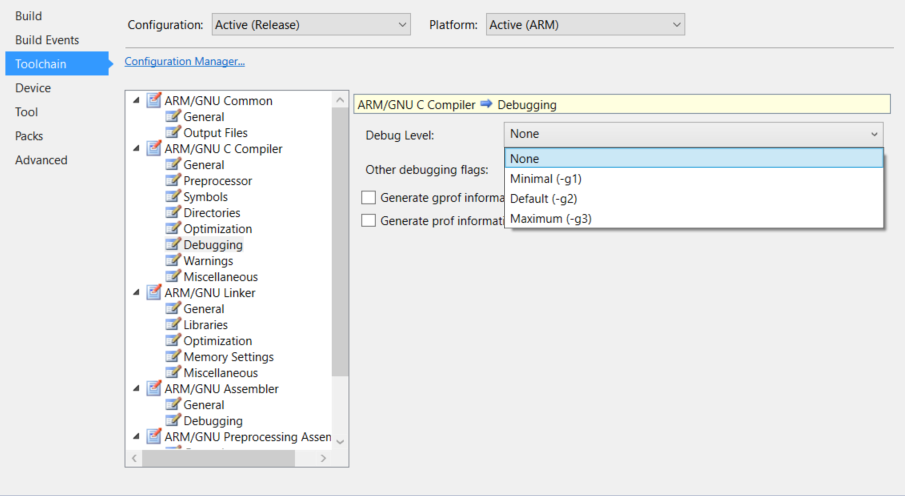Open the Configuration dropdown
This screenshot has width=905, height=496.
pos(311,24)
